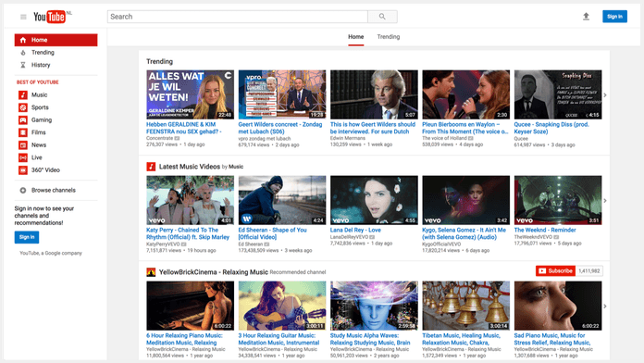644x363 pixels.
Task: Open Browse channels link
Action: point(54,191)
